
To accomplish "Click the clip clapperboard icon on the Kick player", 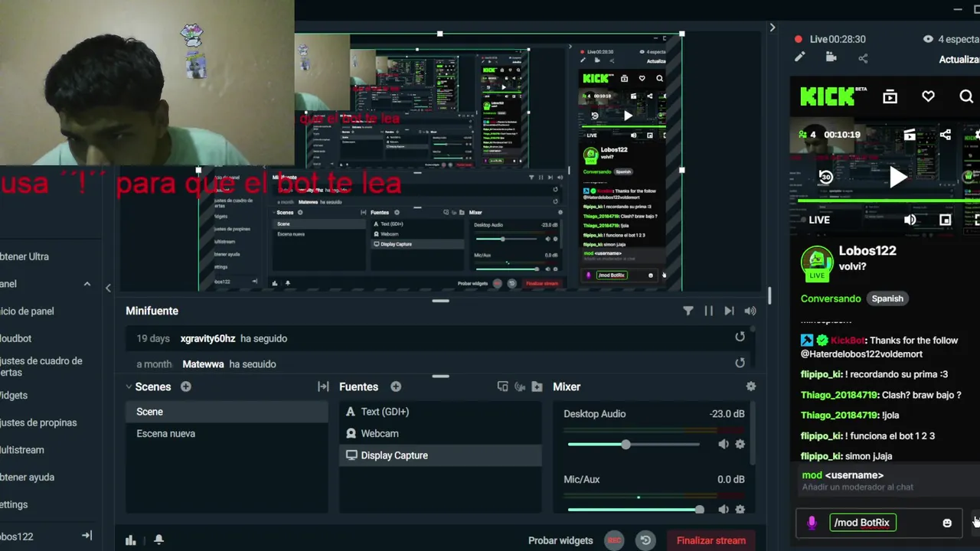I will (x=910, y=135).
